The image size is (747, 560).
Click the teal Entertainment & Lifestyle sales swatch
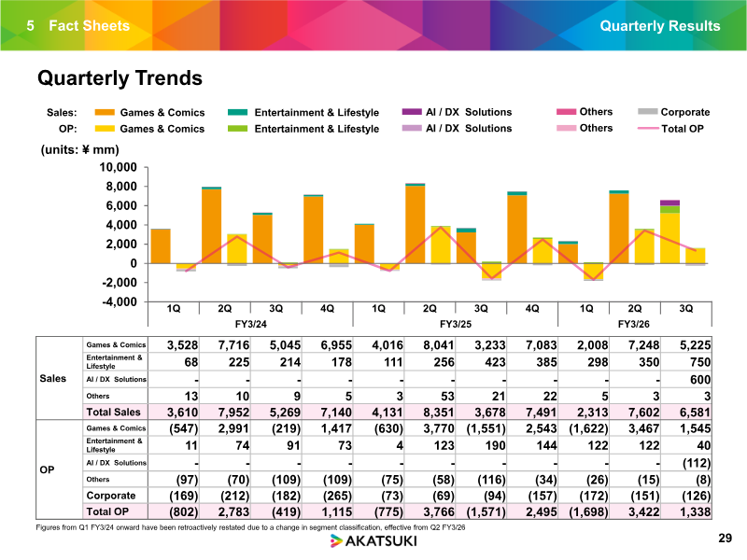click(x=238, y=112)
